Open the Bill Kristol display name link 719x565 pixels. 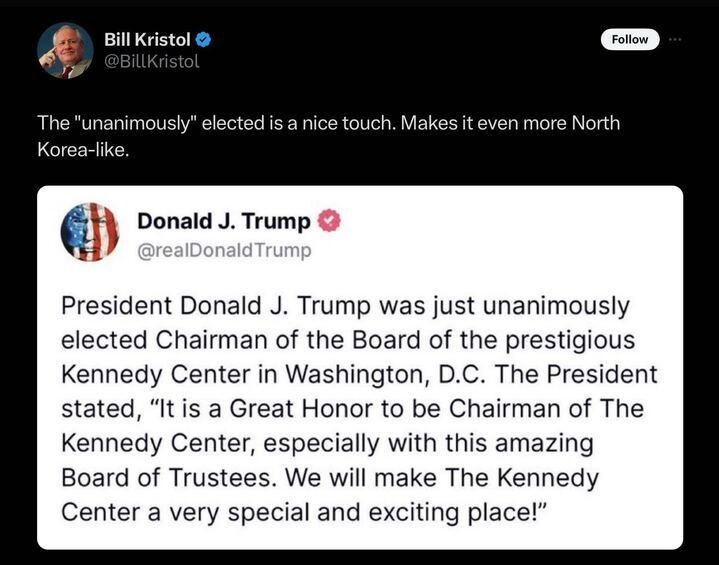pos(147,40)
